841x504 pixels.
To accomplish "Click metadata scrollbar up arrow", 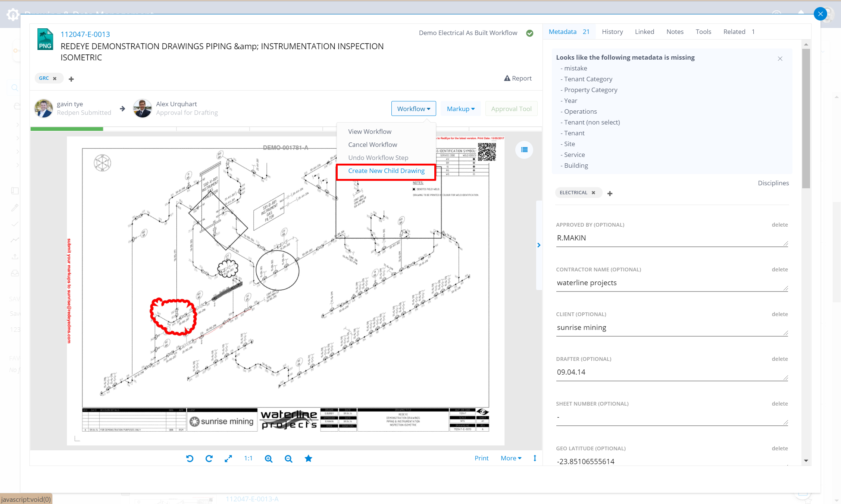I will [x=806, y=44].
